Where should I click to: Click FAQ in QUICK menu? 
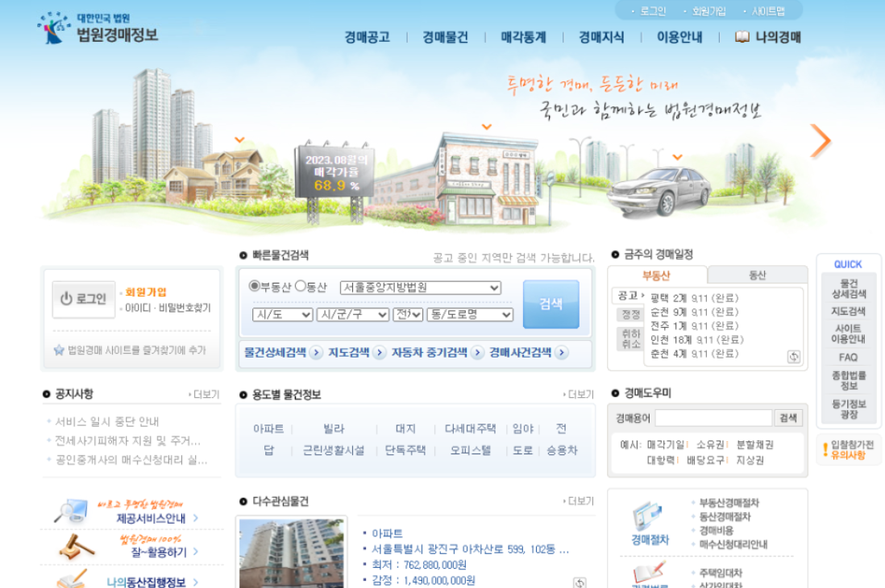pyautogui.click(x=848, y=357)
